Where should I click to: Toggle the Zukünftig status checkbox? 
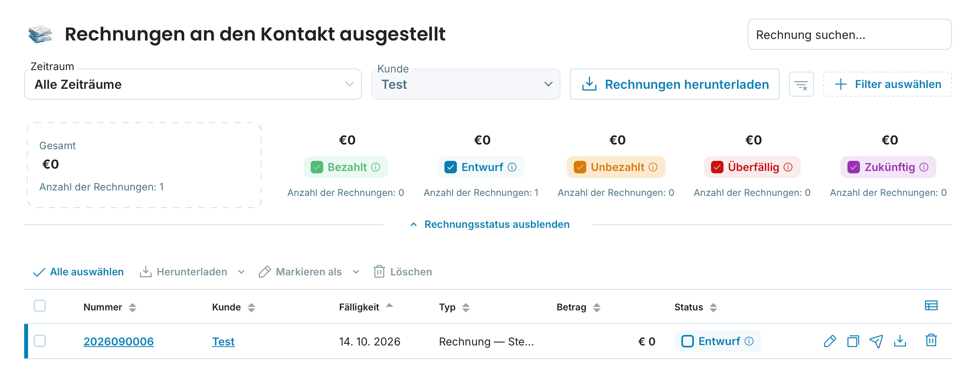point(853,167)
